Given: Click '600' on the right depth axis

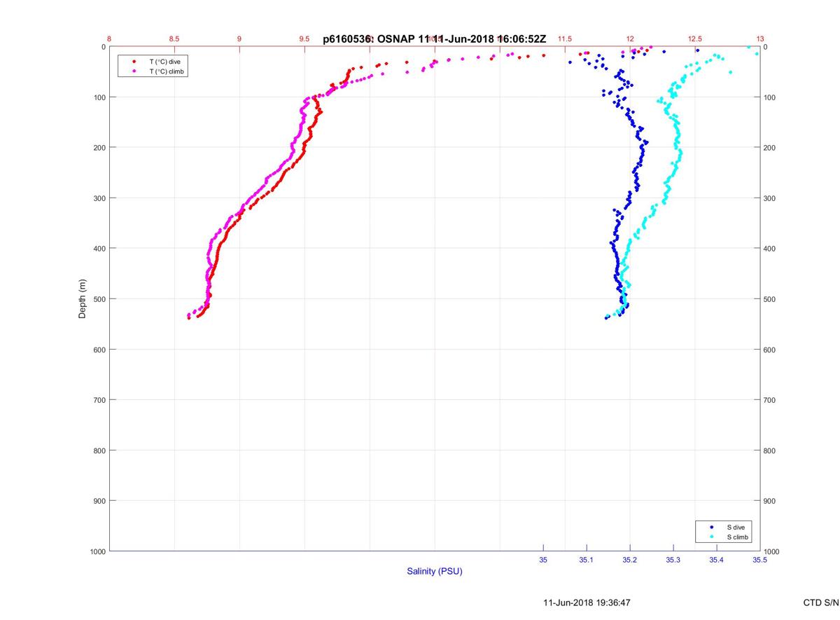Looking at the screenshot, I should tap(771, 350).
